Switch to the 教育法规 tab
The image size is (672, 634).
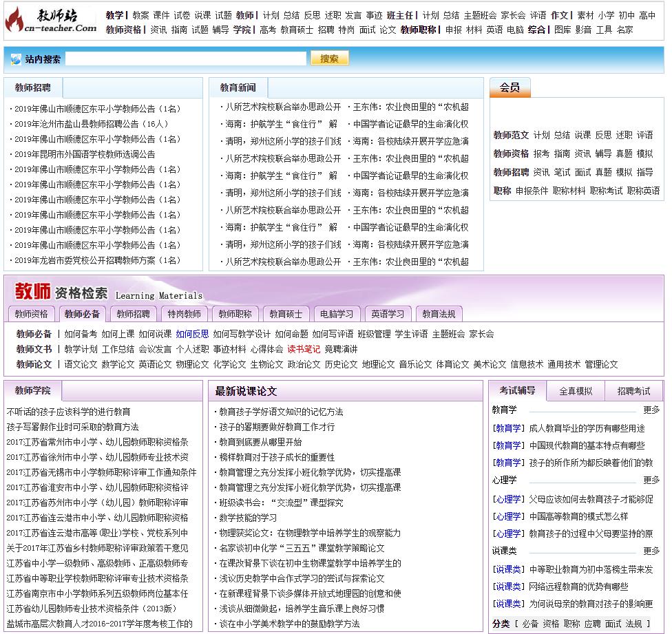pyautogui.click(x=439, y=314)
